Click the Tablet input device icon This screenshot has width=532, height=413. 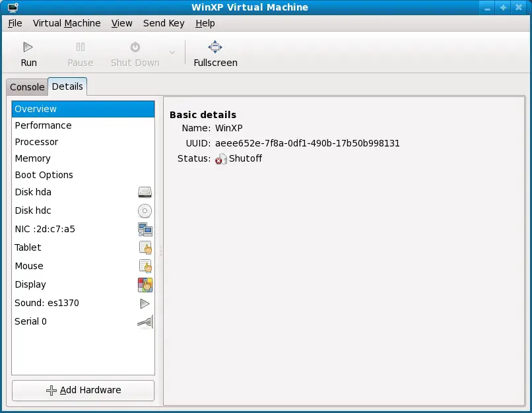(x=145, y=247)
